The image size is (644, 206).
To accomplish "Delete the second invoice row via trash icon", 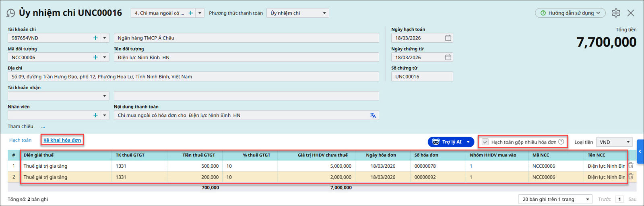I will [631, 177].
